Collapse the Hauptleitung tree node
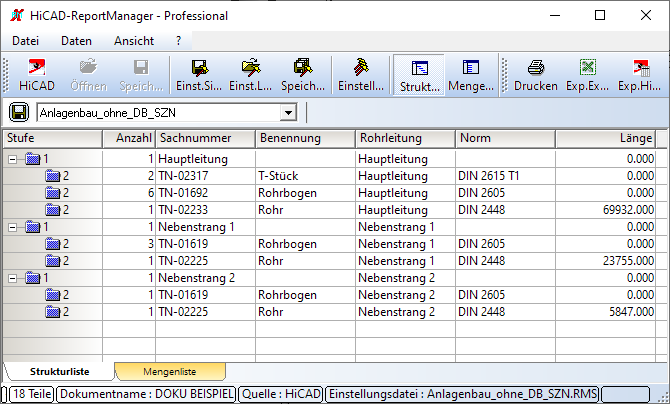The image size is (670, 404). click(x=13, y=159)
